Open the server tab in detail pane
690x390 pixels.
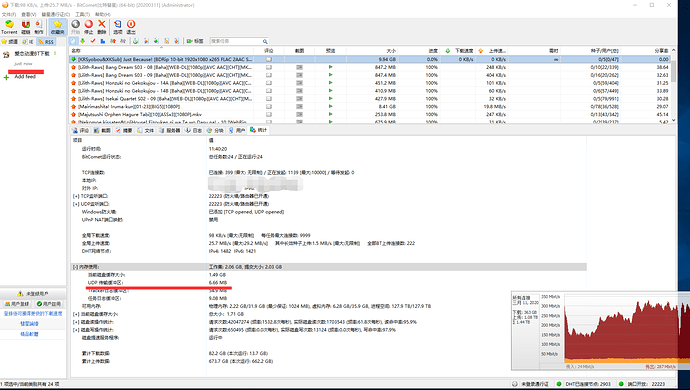point(170,130)
